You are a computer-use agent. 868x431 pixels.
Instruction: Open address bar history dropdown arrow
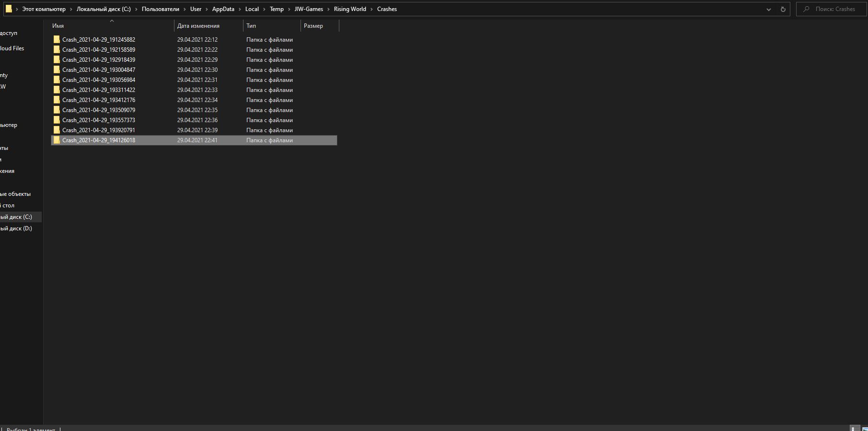pos(769,9)
